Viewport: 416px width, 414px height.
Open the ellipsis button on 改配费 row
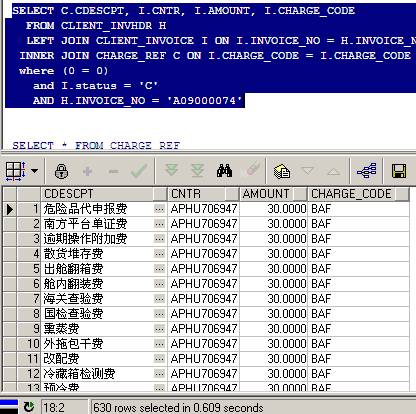(x=160, y=359)
